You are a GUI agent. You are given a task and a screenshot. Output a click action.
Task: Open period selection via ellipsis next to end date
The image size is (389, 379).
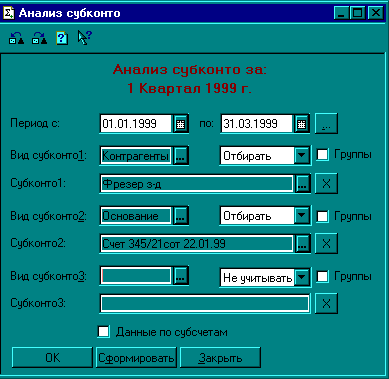point(326,124)
